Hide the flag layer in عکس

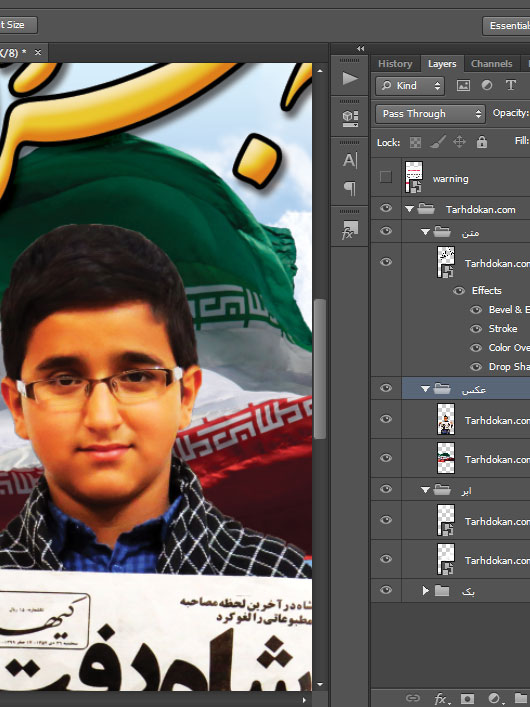point(386,458)
